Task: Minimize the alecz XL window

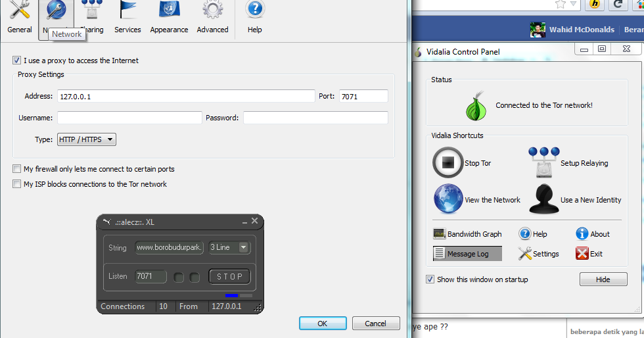Action: click(x=244, y=222)
